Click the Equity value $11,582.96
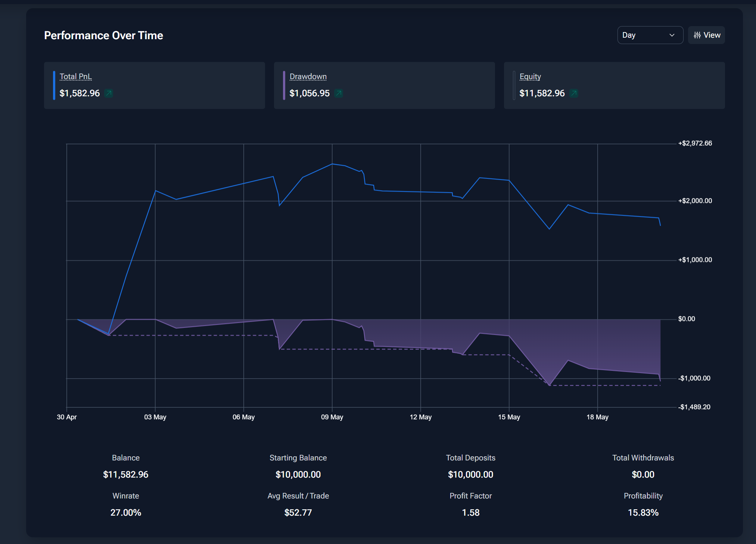The width and height of the screenshot is (756, 544). [x=542, y=93]
